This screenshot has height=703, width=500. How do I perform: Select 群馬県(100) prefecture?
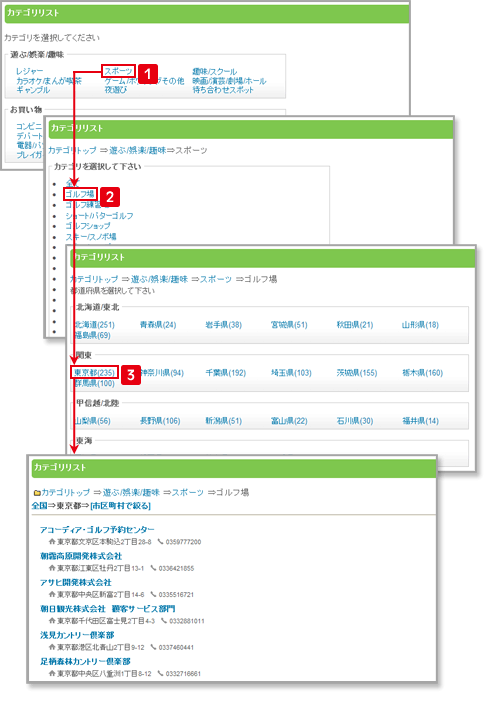(95, 383)
